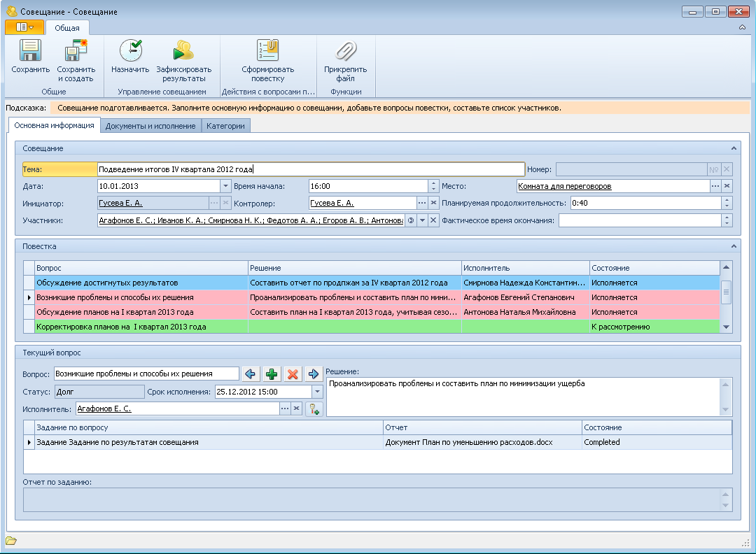Save the meeting with Сохранить

coord(30,57)
